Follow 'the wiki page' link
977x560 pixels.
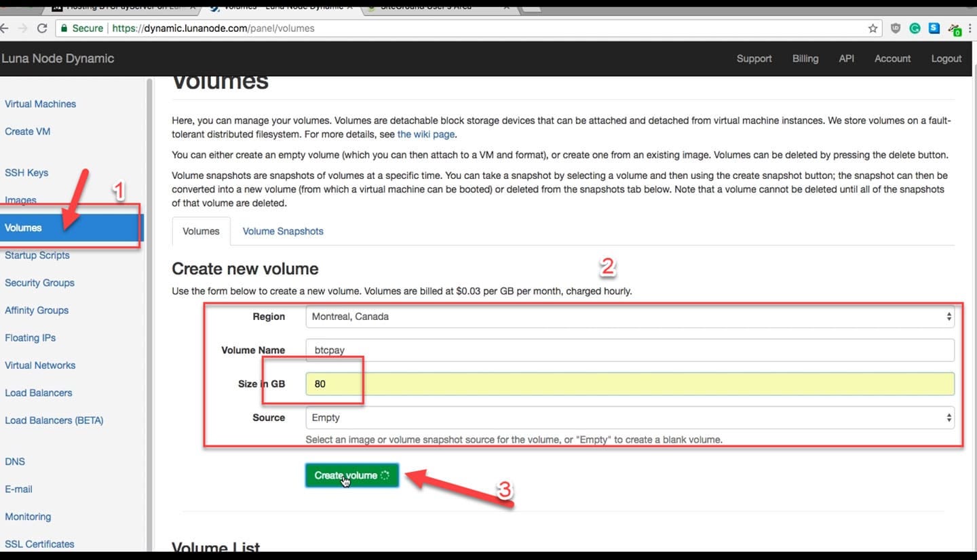click(x=426, y=134)
